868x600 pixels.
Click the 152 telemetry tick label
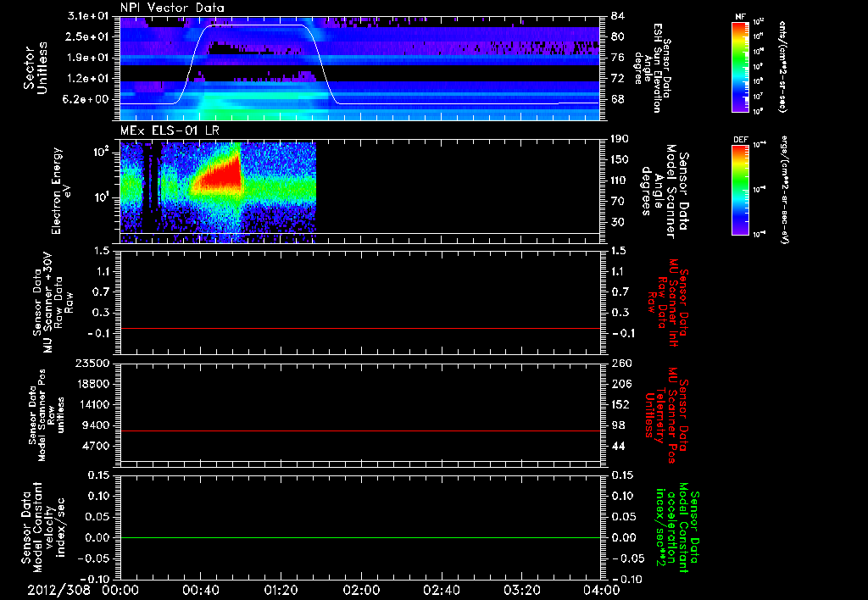pos(620,404)
